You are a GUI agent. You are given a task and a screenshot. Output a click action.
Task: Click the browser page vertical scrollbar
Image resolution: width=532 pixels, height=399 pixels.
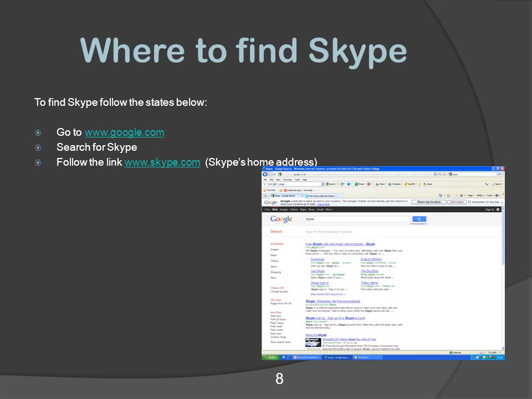coord(503,278)
